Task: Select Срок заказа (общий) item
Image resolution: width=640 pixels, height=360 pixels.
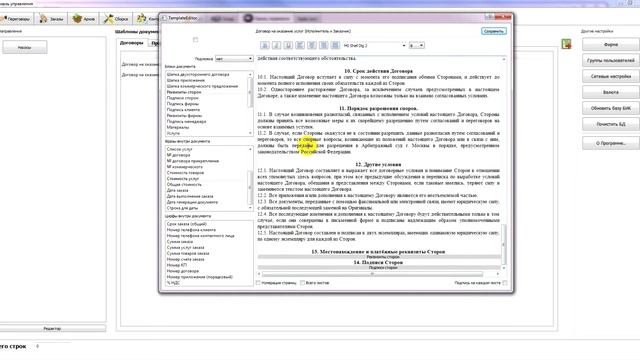Action: point(187,224)
